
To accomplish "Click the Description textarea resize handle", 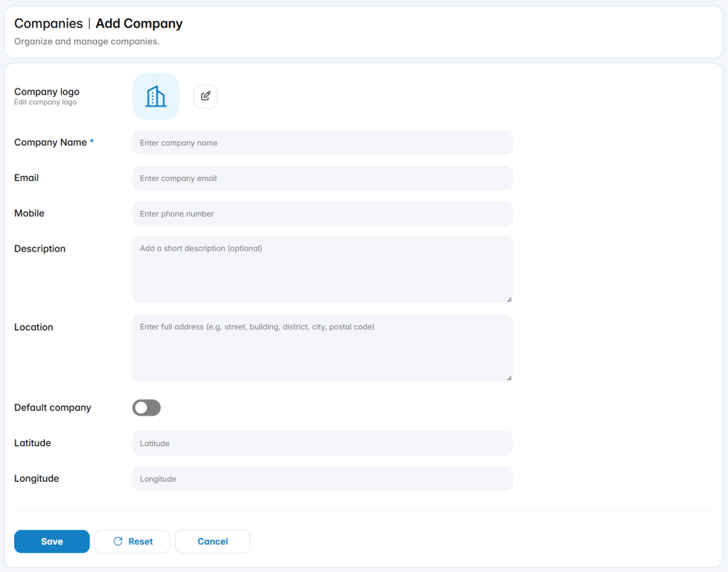I will [x=509, y=300].
